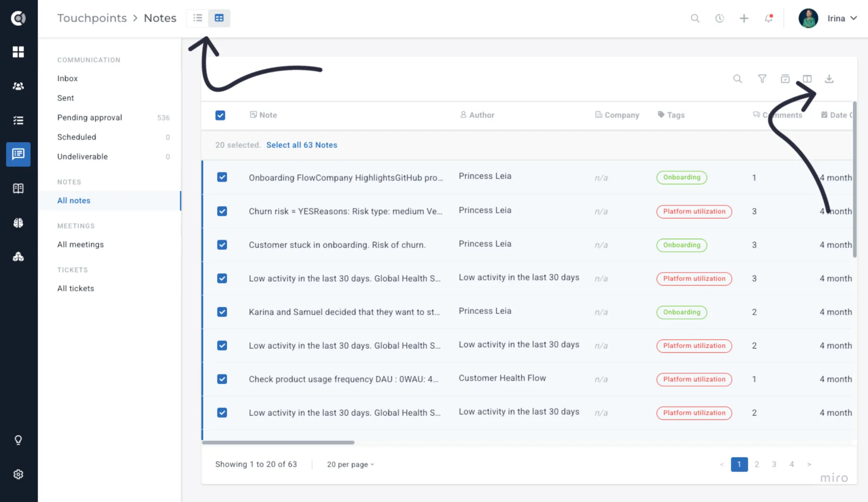Click the global search icon in header
The height and width of the screenshot is (502, 868).
tap(695, 18)
